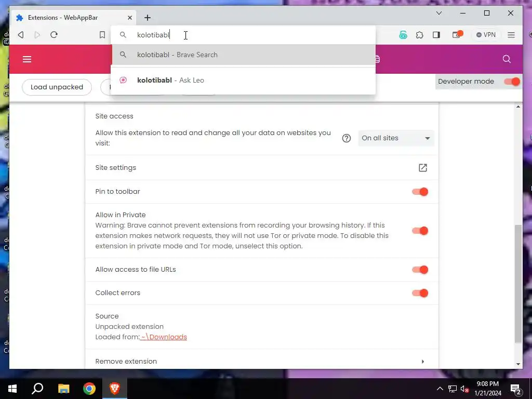Toggle Allow access to file URLs

pyautogui.click(x=420, y=270)
